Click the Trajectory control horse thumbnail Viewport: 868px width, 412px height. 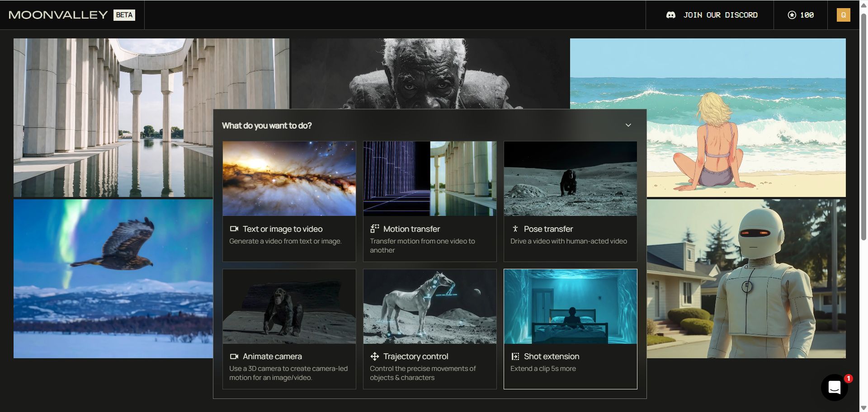pyautogui.click(x=430, y=306)
